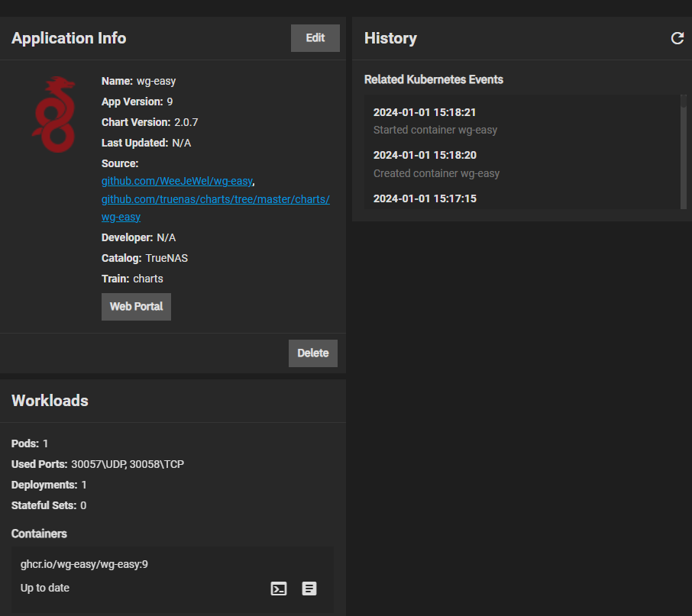Delete the wg-easy application
Image resolution: width=692 pixels, height=616 pixels.
(312, 353)
